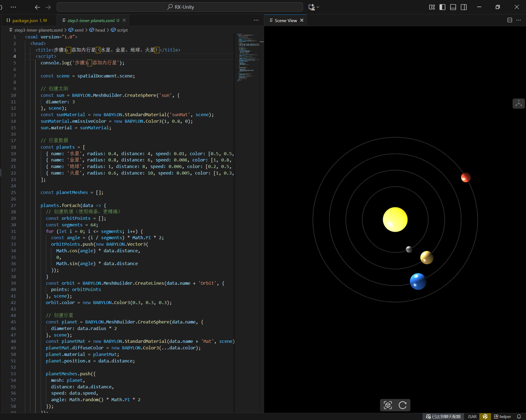Click the axis gizmo icon in the Scene View
Screen dimensions: 526x420
click(518, 103)
